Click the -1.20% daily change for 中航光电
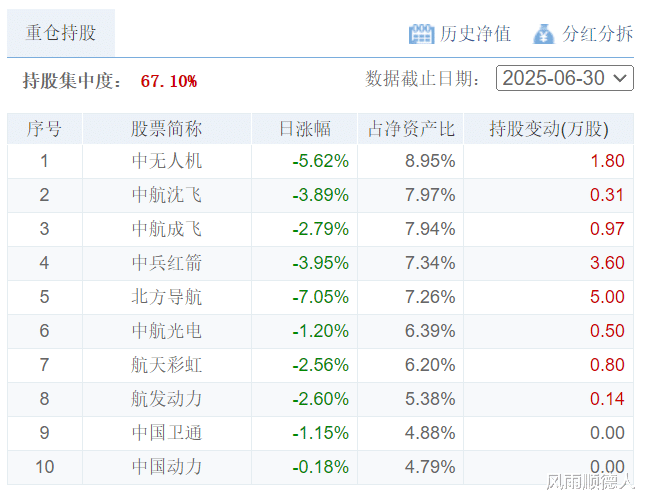Image resolution: width=645 pixels, height=503 pixels. [x=321, y=331]
